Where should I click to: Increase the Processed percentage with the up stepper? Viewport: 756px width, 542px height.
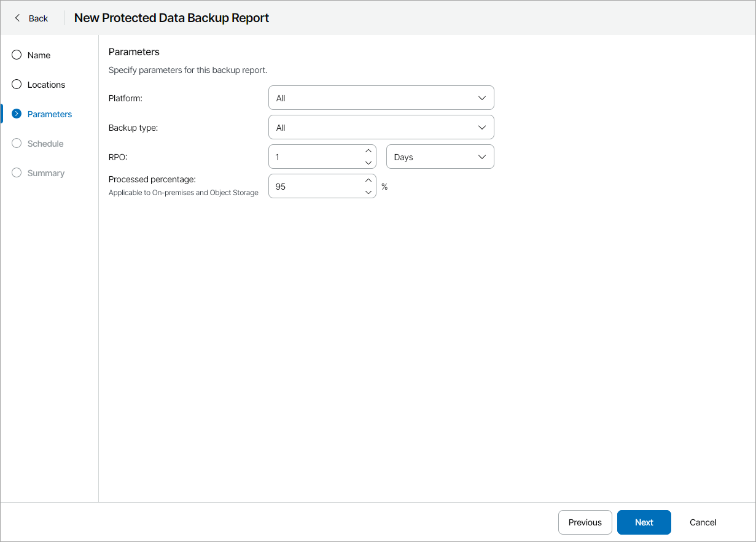368,181
